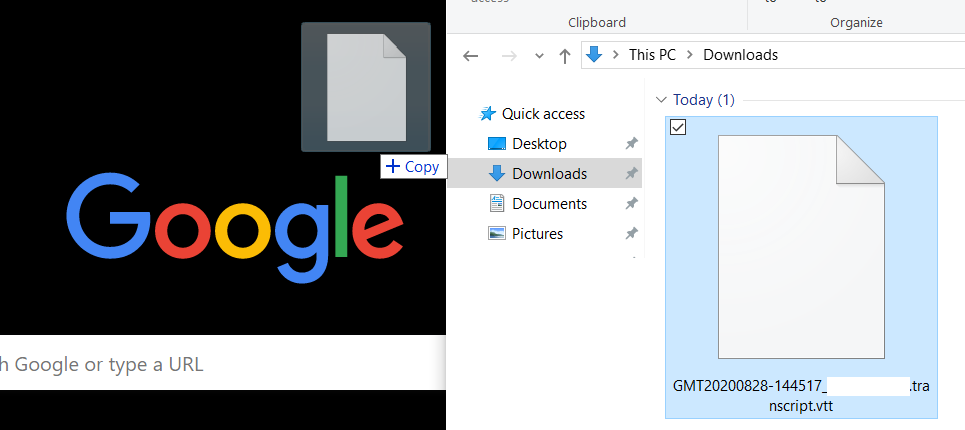Image resolution: width=965 pixels, height=430 pixels.
Task: Click the Documents page icon
Action: (x=497, y=204)
